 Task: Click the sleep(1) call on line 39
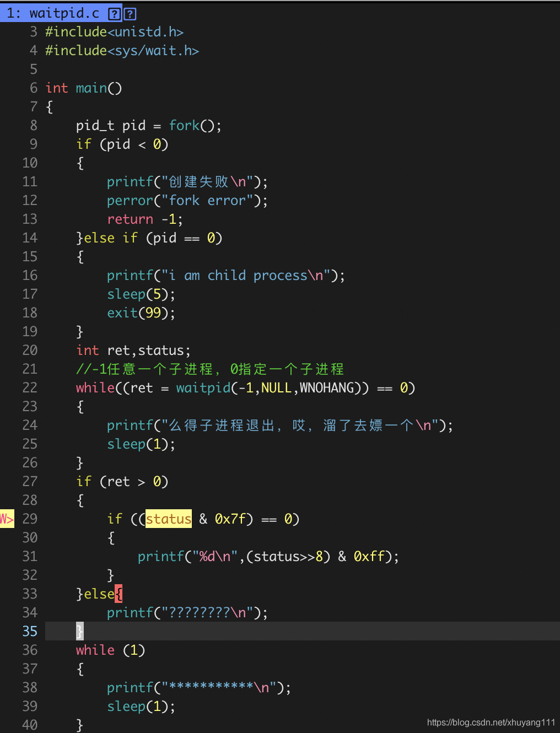(141, 706)
